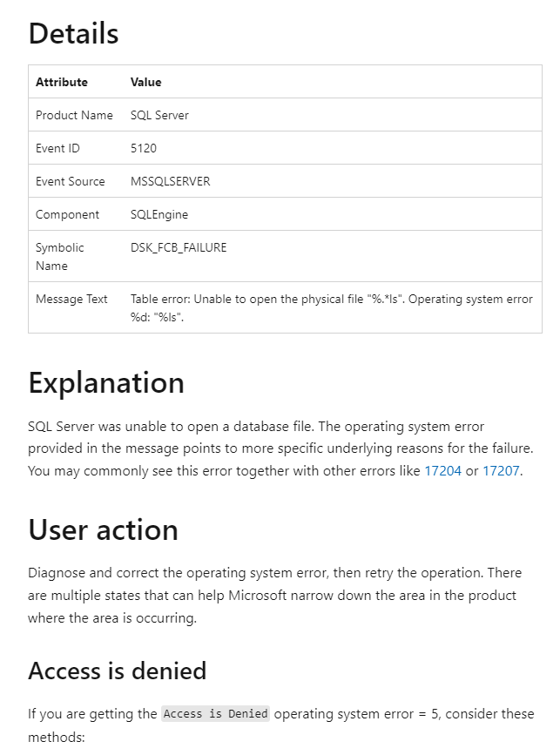Open the 17207 error link
Viewport: 560px width, 755px height.
pyautogui.click(x=501, y=472)
